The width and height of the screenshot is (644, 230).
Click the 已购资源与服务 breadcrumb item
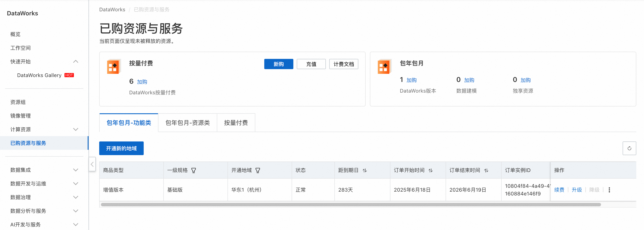(x=152, y=9)
